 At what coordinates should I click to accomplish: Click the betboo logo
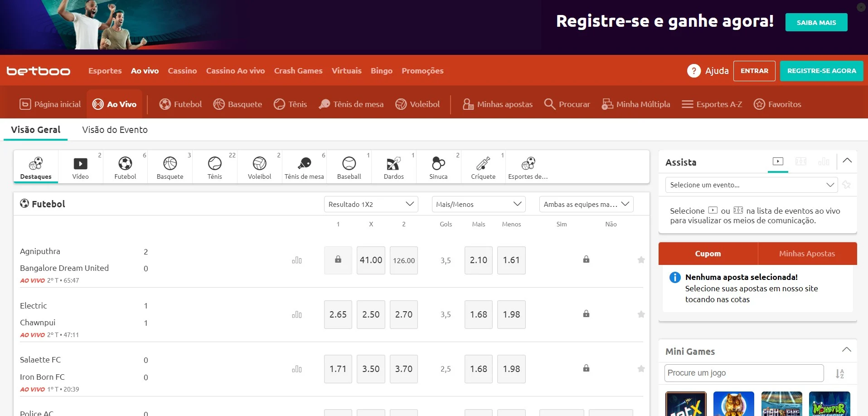coord(39,71)
